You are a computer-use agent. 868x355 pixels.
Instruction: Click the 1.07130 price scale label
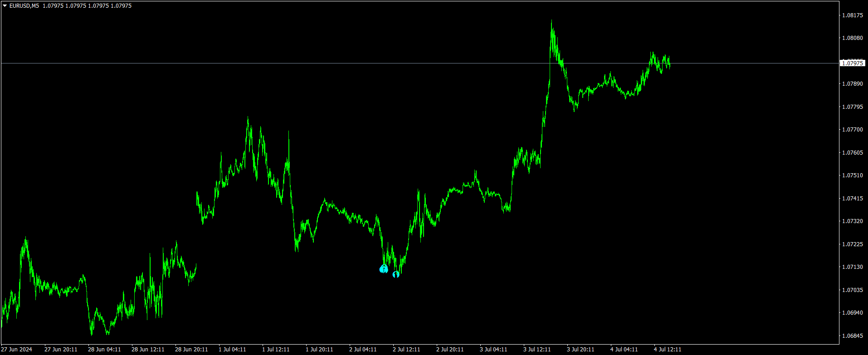853,267
